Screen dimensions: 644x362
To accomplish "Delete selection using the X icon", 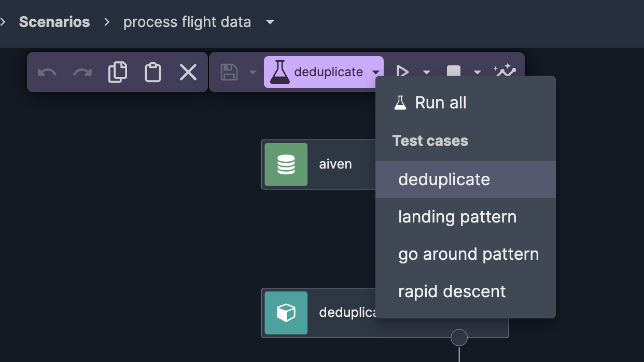I will coord(188,72).
